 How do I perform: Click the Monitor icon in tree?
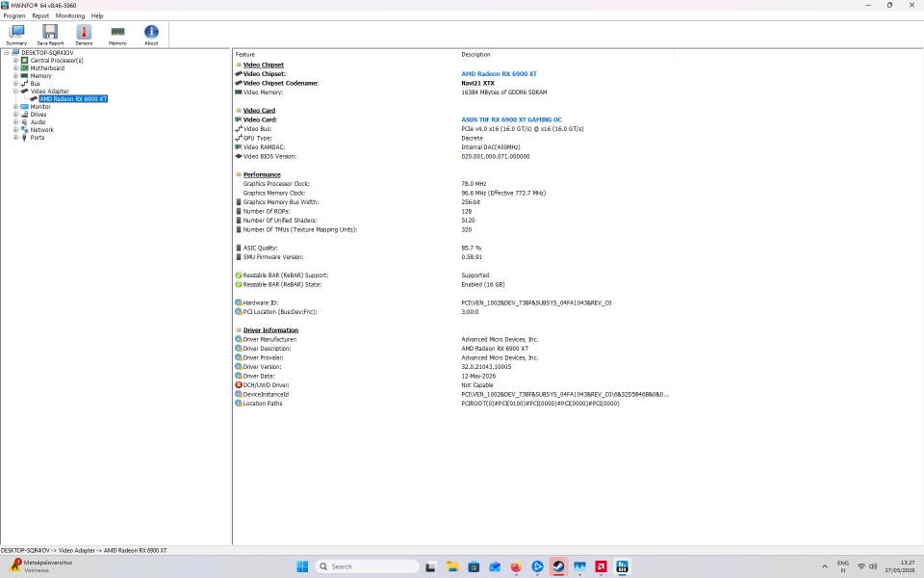point(24,107)
